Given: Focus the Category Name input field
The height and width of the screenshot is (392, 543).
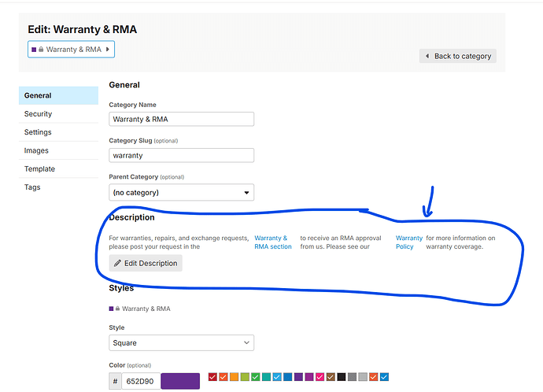Looking at the screenshot, I should pos(182,119).
